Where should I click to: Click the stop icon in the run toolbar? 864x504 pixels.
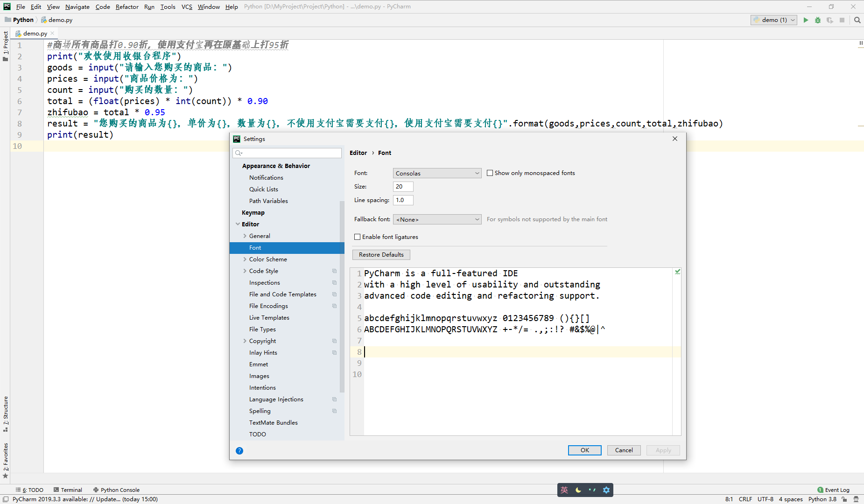842,20
